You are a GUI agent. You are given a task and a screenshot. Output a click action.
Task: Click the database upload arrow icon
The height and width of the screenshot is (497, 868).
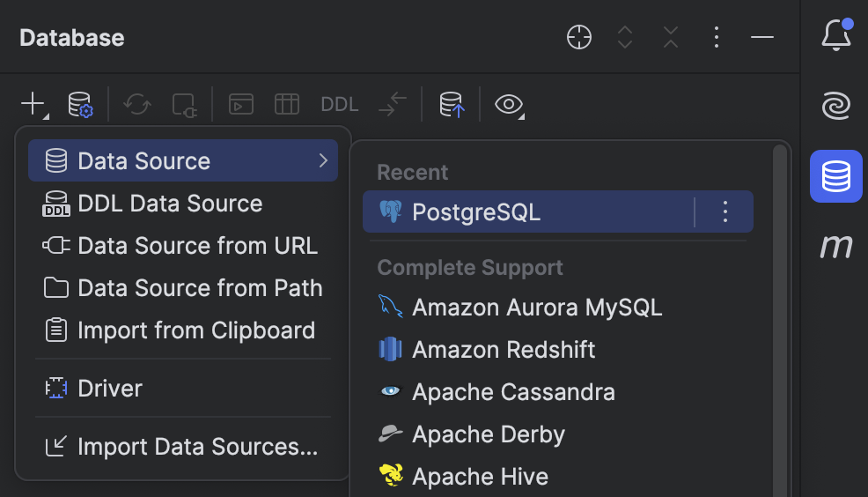coord(452,104)
